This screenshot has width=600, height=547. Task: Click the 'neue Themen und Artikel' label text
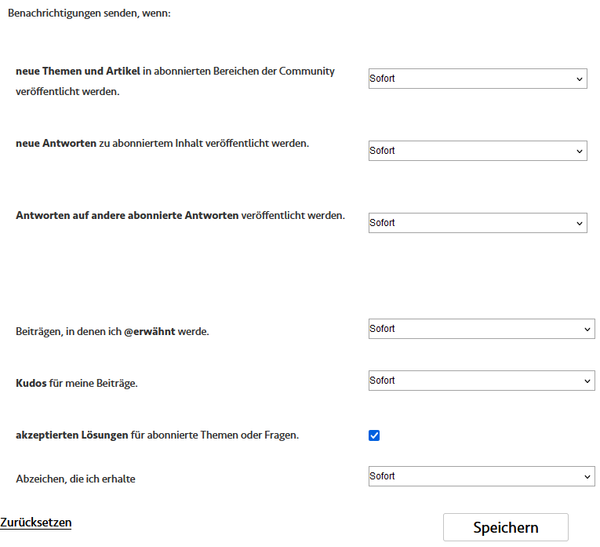(x=78, y=71)
